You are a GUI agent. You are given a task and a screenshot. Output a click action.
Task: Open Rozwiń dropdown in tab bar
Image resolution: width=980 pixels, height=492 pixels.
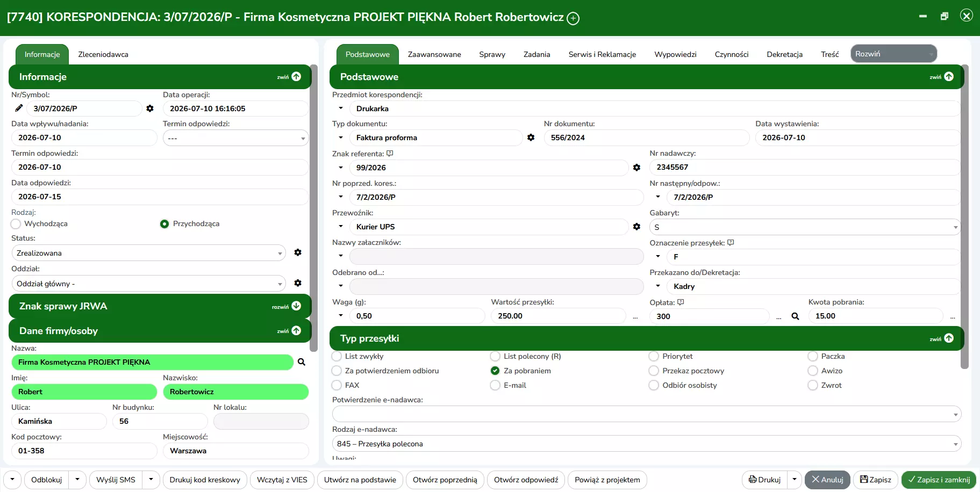[x=893, y=54]
